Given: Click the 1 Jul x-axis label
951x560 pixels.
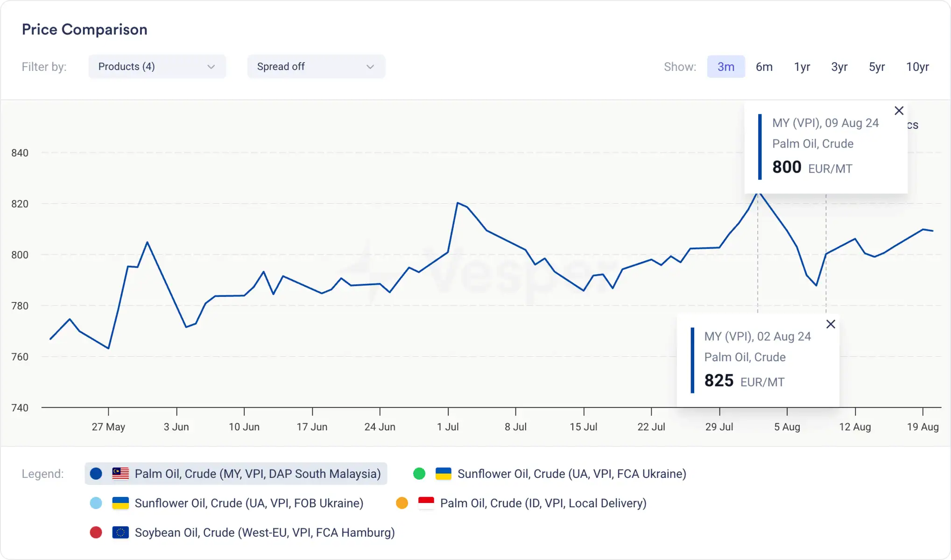Looking at the screenshot, I should (448, 427).
